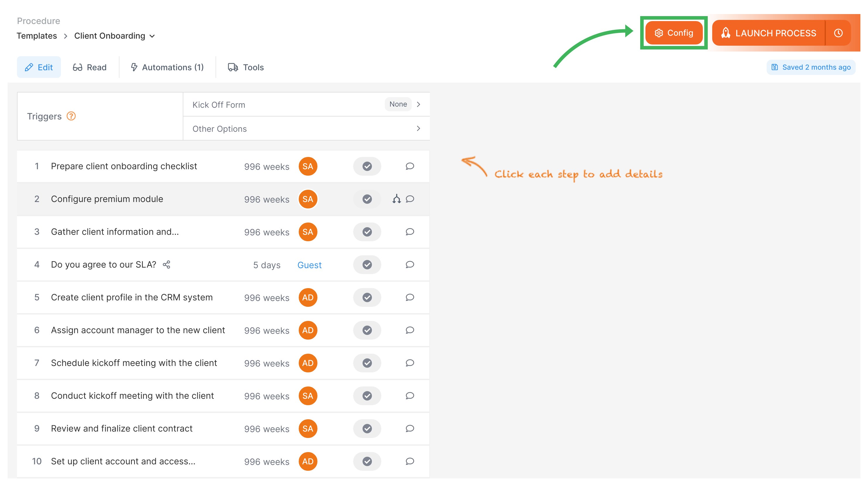This screenshot has width=868, height=486.
Task: Toggle task type check for Conduct kickoff meeting
Action: pyautogui.click(x=367, y=396)
